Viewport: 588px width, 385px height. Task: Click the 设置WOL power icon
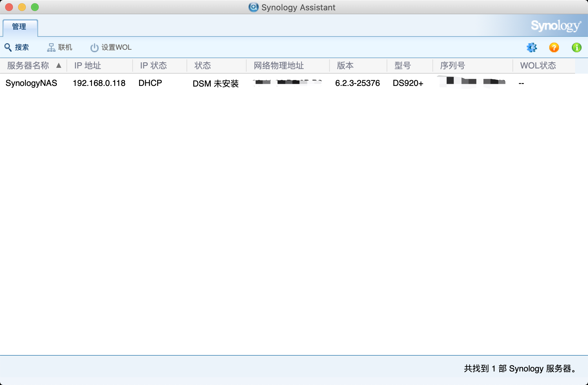point(94,47)
